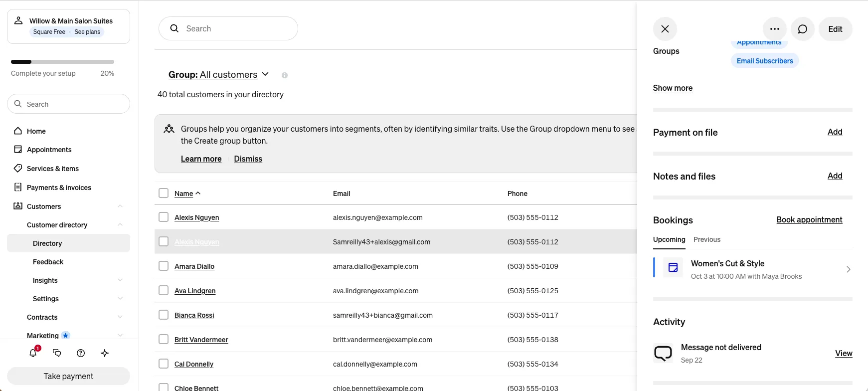Check the Britt Vandermeer checkbox
868x391 pixels.
164,339
